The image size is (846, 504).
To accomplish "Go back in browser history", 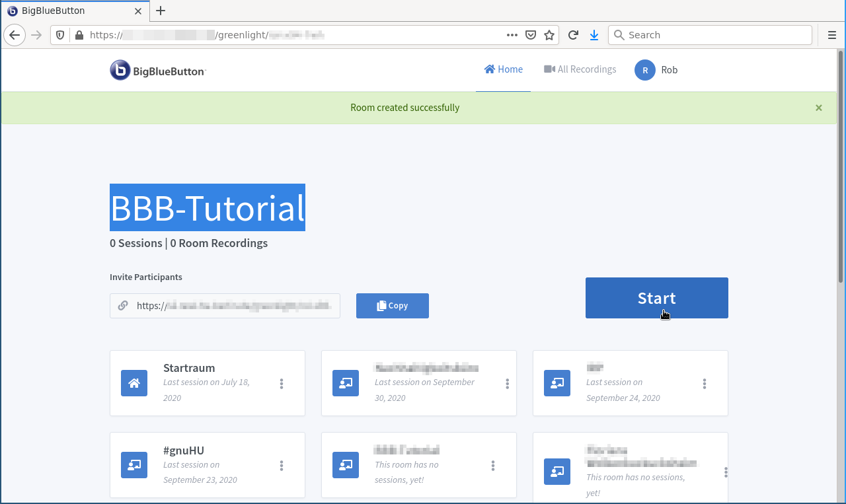I will point(15,35).
